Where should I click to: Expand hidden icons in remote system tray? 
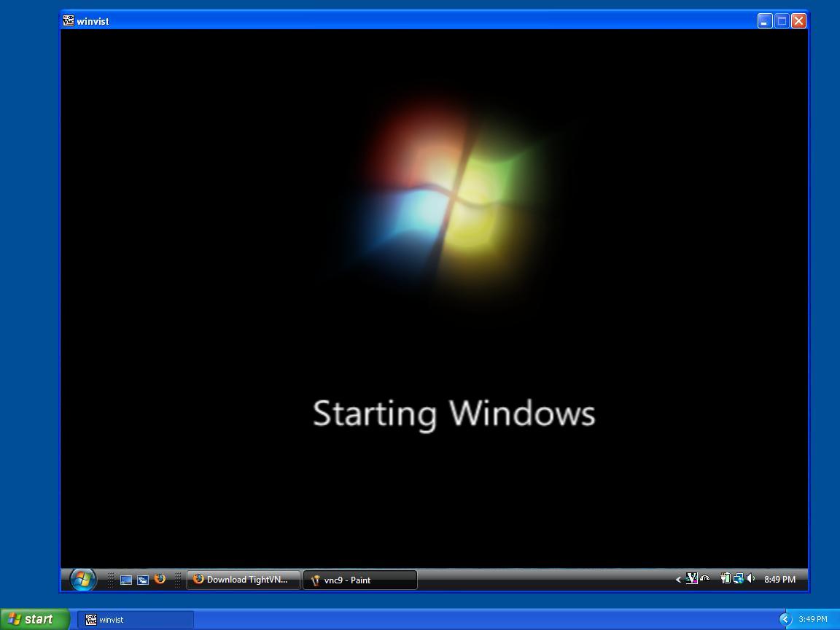(678, 579)
